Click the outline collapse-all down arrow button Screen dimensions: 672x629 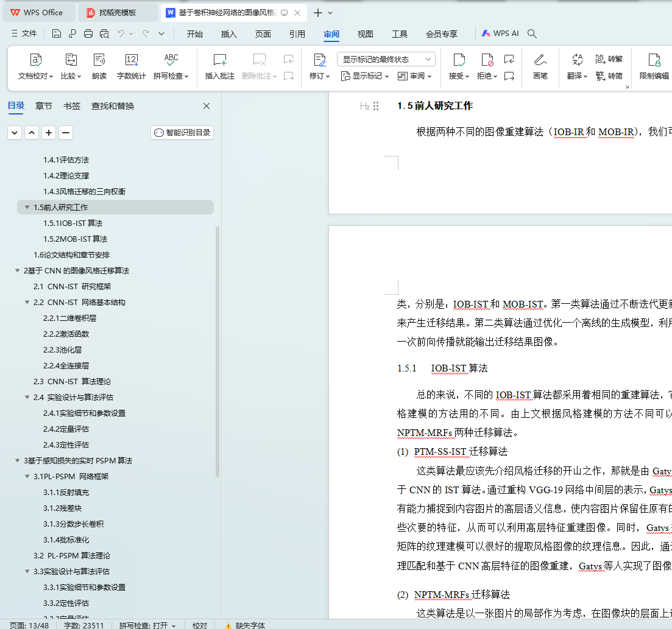(15, 133)
